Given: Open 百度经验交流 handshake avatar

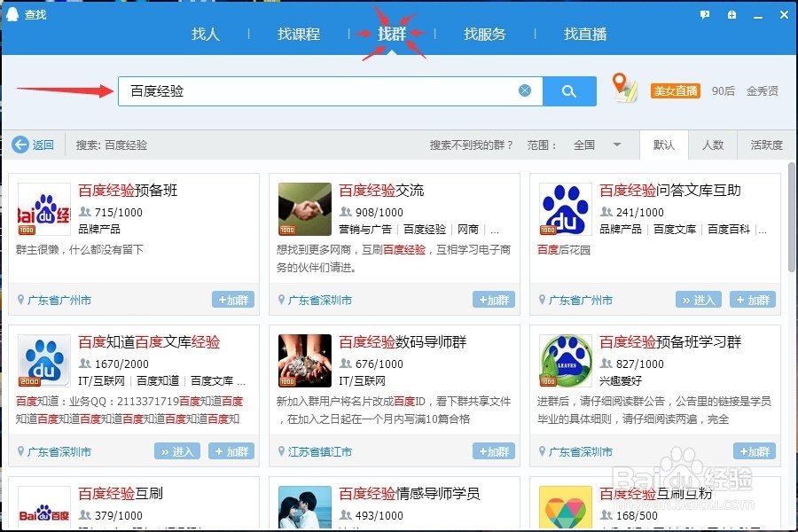Looking at the screenshot, I should [x=305, y=209].
